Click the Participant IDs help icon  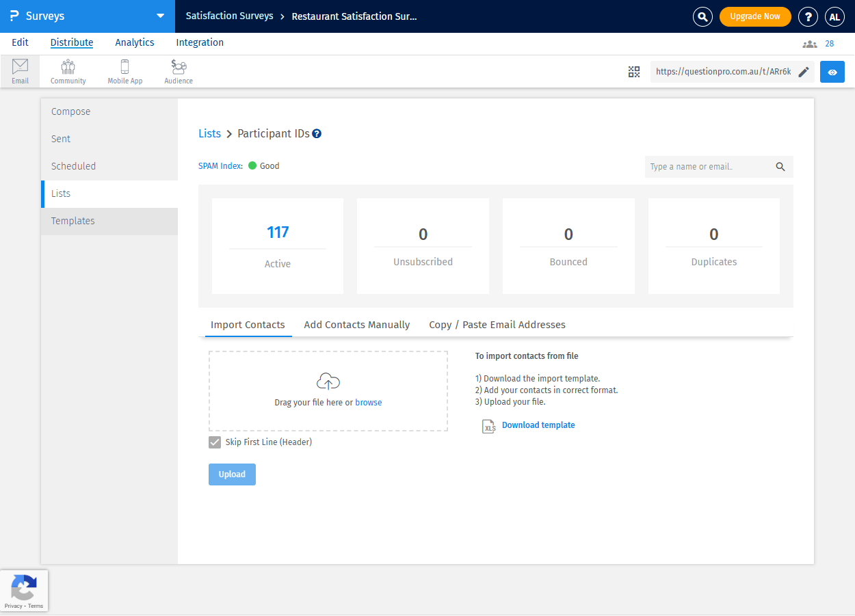(317, 134)
